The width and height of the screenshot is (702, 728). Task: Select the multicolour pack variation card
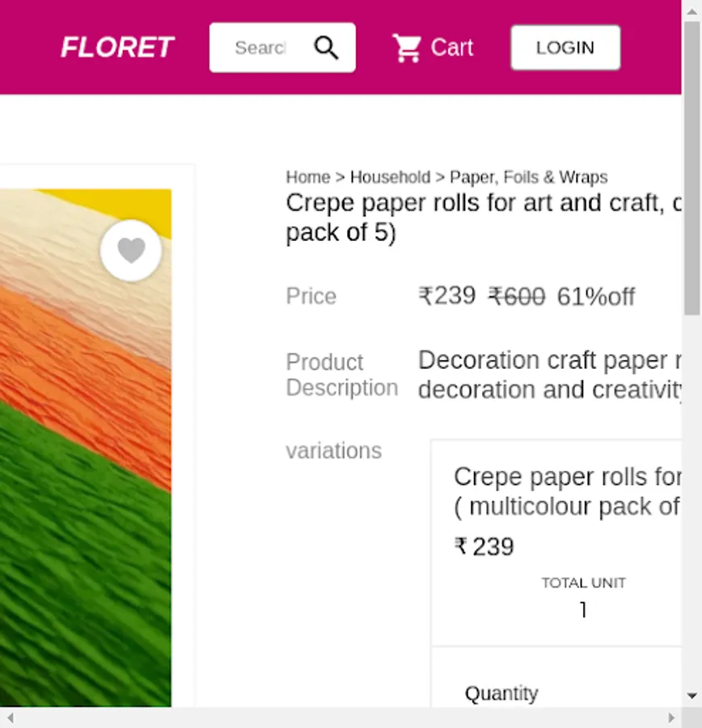tap(556, 542)
